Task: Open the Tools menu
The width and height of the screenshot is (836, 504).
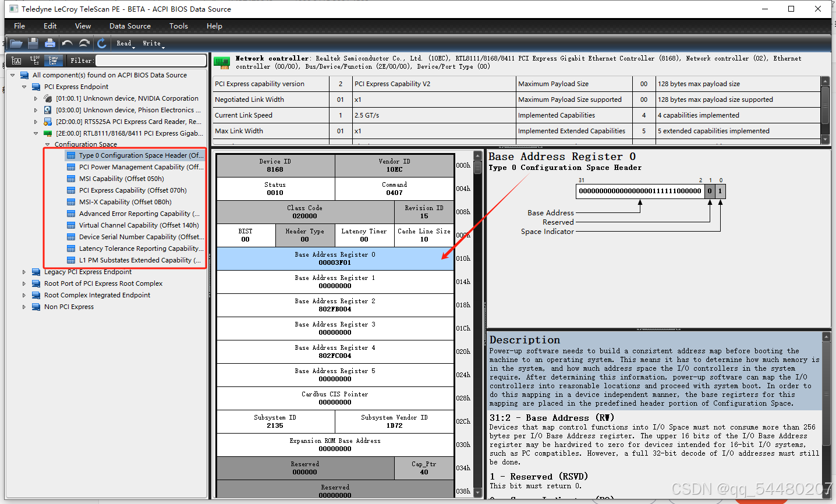Action: pyautogui.click(x=179, y=26)
